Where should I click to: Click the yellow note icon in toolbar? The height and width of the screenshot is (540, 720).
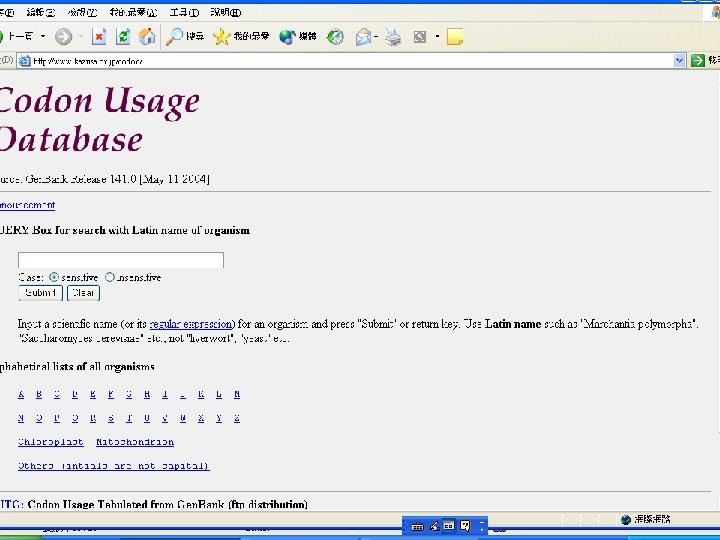point(455,36)
